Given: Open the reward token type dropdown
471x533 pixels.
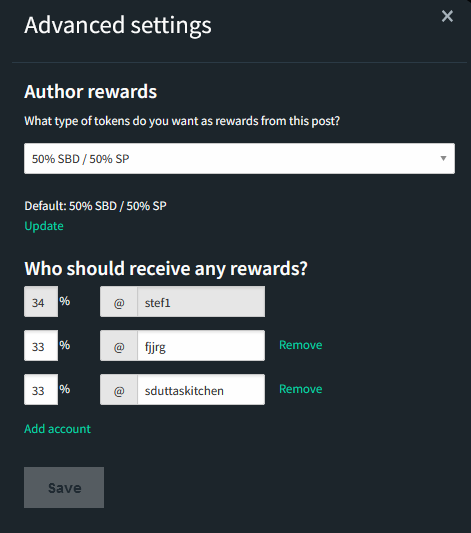Looking at the screenshot, I should coord(239,158).
